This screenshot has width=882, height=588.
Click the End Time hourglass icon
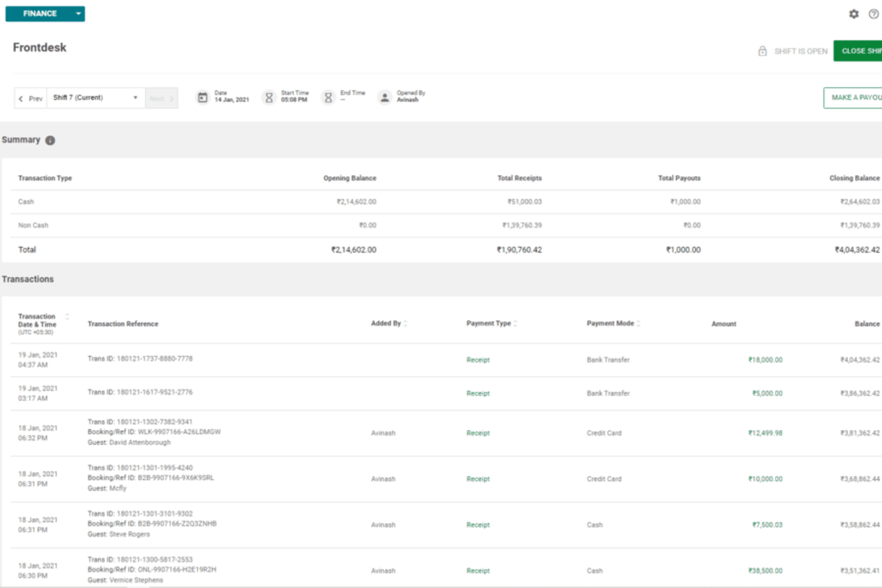pos(328,98)
